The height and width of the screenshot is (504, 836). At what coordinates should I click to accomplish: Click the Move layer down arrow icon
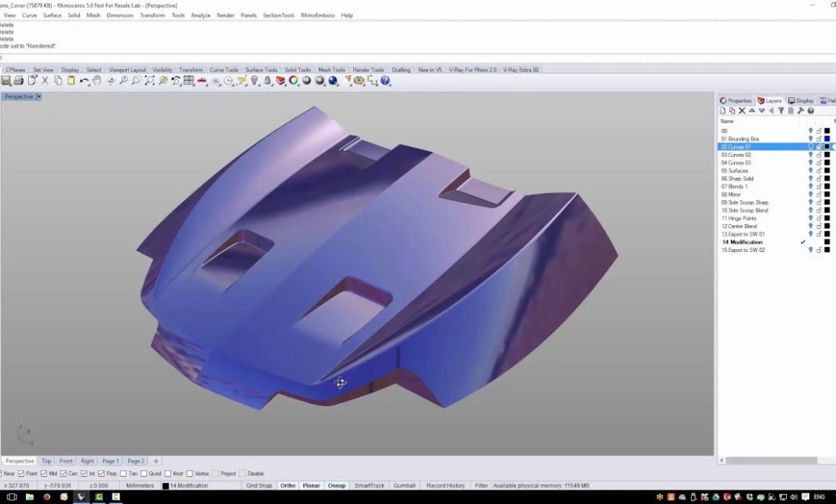point(761,111)
